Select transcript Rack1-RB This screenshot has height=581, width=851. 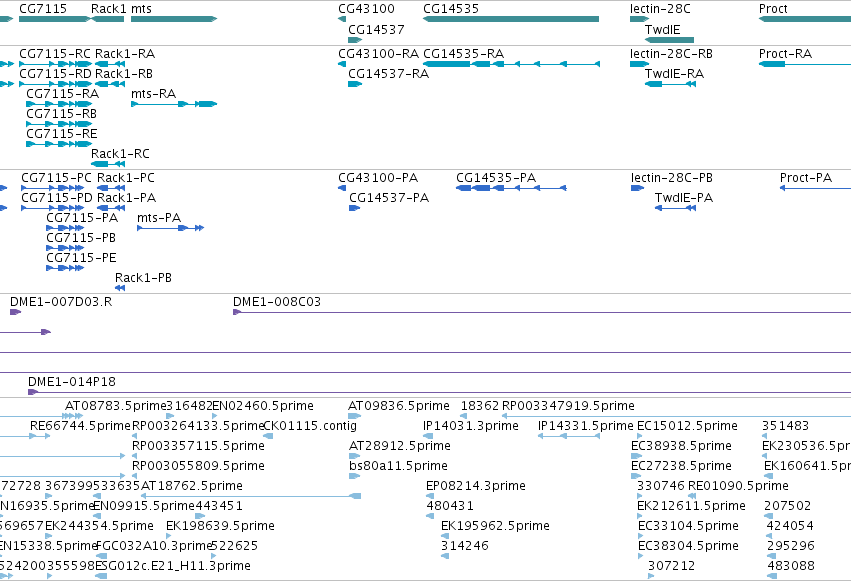pyautogui.click(x=124, y=74)
